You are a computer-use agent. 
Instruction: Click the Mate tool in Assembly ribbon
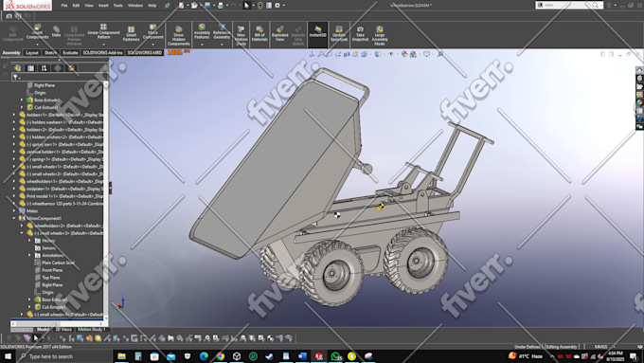pos(56,31)
